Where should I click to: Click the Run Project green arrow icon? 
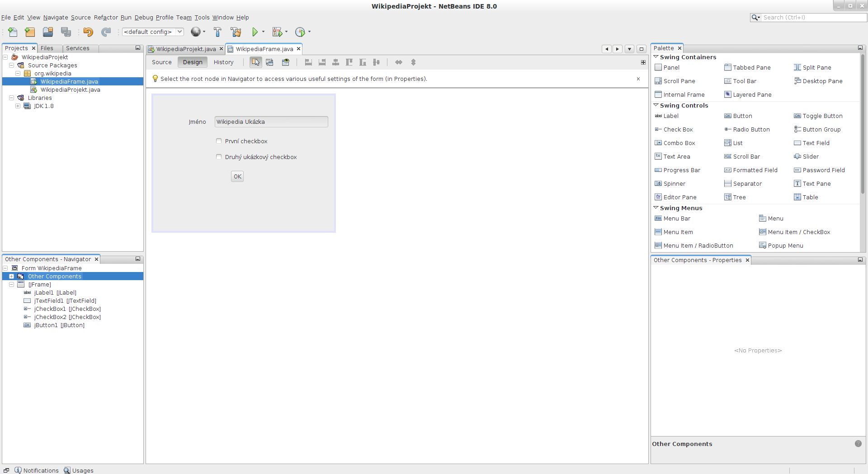[x=255, y=32]
